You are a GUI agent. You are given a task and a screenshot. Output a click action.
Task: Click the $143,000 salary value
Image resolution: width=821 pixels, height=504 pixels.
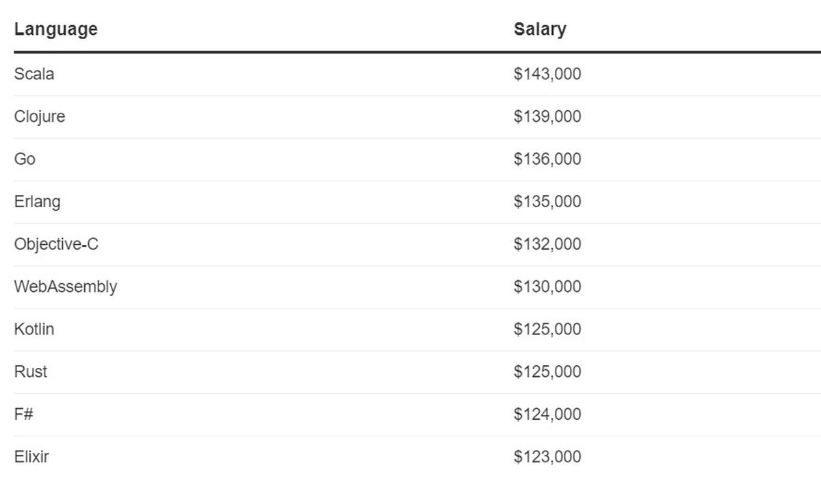pyautogui.click(x=547, y=74)
